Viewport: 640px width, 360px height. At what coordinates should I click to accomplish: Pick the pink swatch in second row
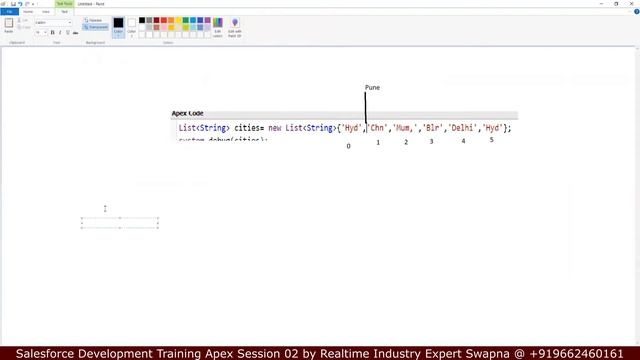(164, 27)
